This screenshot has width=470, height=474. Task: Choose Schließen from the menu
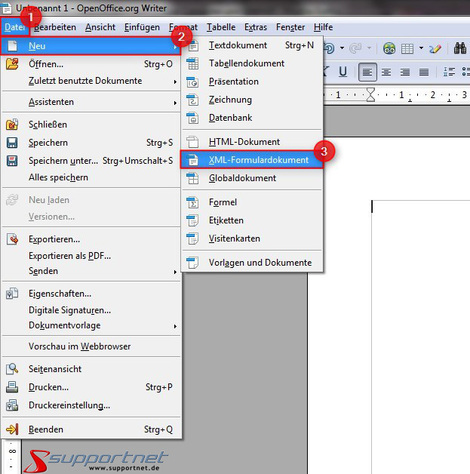tap(91, 125)
